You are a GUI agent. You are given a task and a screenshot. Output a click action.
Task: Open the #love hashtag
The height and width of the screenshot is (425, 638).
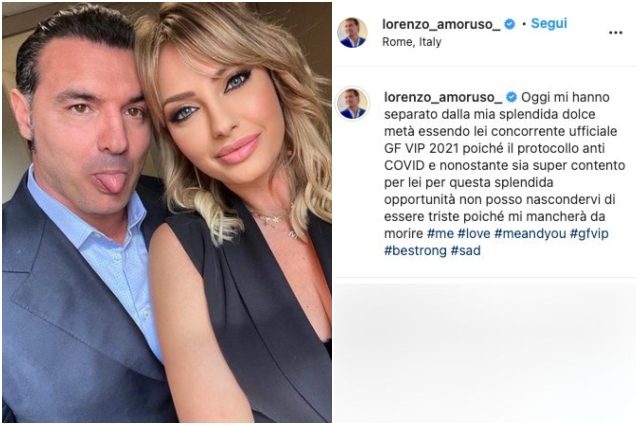click(x=474, y=233)
